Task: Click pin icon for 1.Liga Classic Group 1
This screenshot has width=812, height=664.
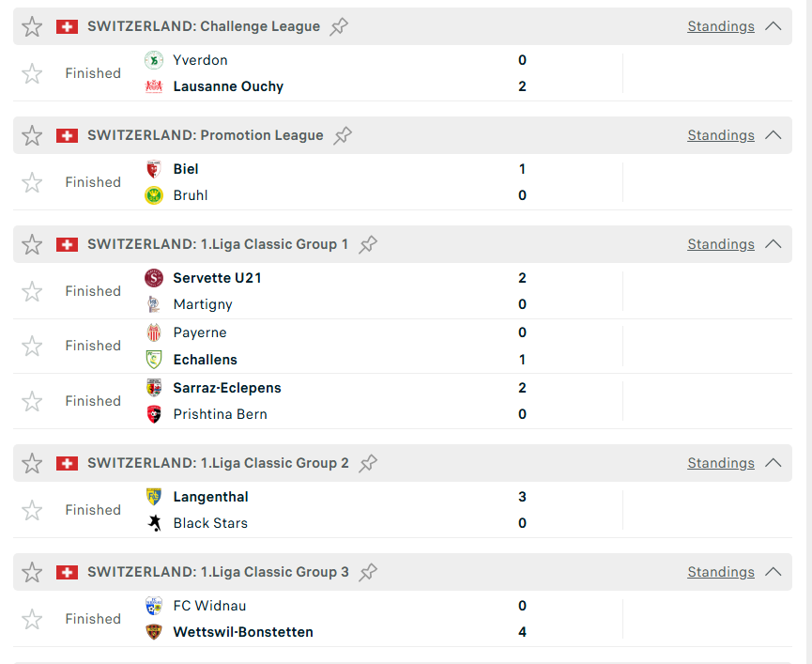Action: pos(368,244)
